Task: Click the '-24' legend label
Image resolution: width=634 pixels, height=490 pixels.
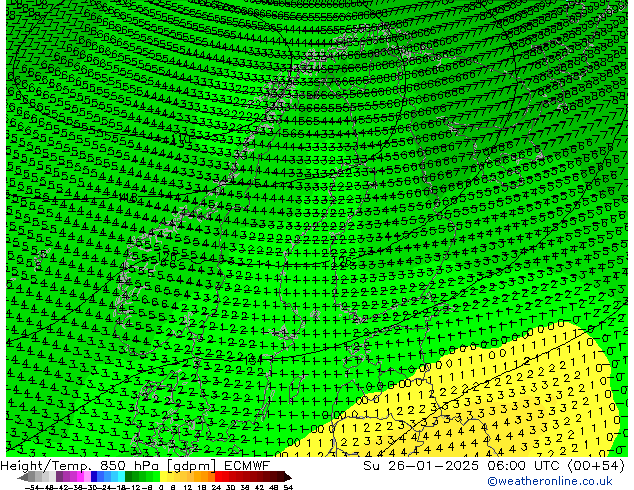Action: [x=104, y=488]
